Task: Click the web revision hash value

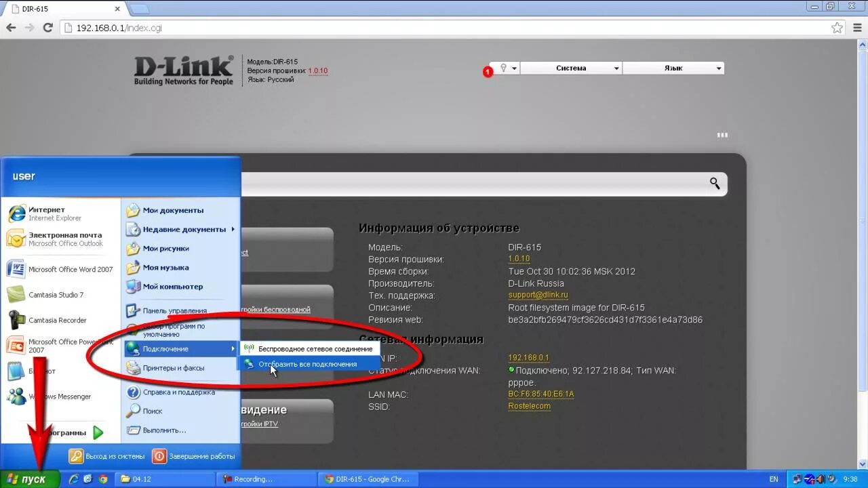Action: coord(606,320)
